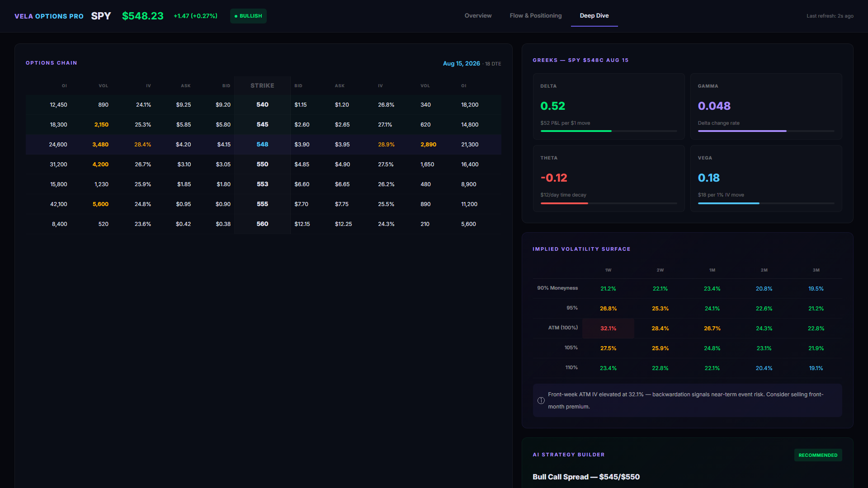The width and height of the screenshot is (868, 488).
Task: Select the Aug 15, 2026 expiration date
Action: [461, 63]
